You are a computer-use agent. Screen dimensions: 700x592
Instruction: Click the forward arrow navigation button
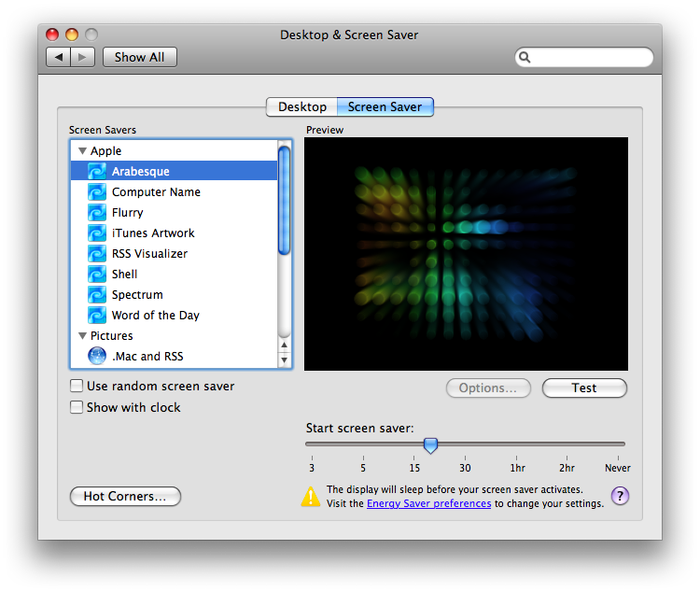[x=82, y=57]
